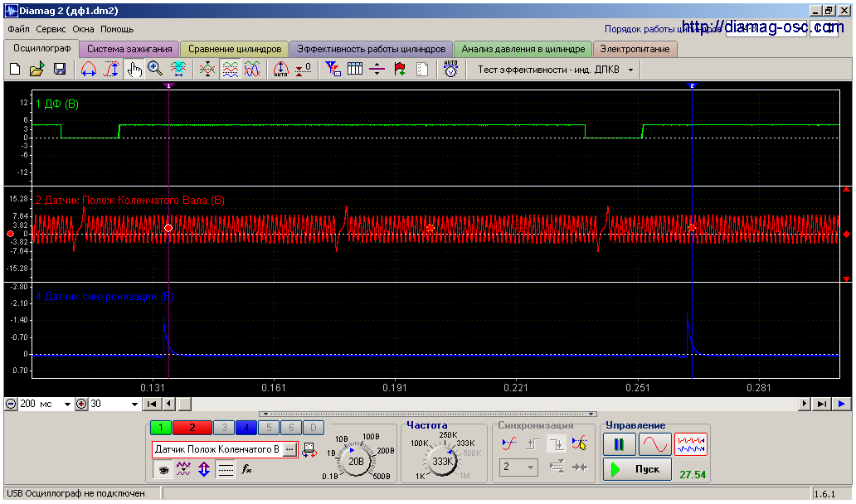Image resolution: width=856 pixels, height=504 pixels.
Task: Step the timeline scrollbar left
Action: click(170, 405)
